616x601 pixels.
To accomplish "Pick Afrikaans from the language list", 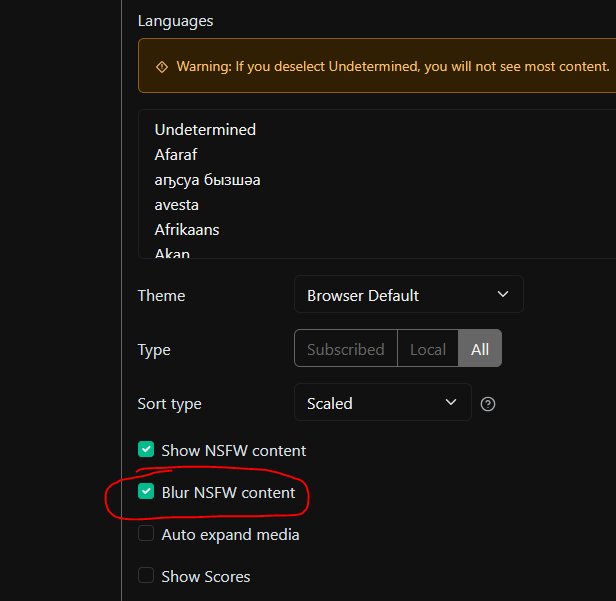I will click(x=186, y=230).
